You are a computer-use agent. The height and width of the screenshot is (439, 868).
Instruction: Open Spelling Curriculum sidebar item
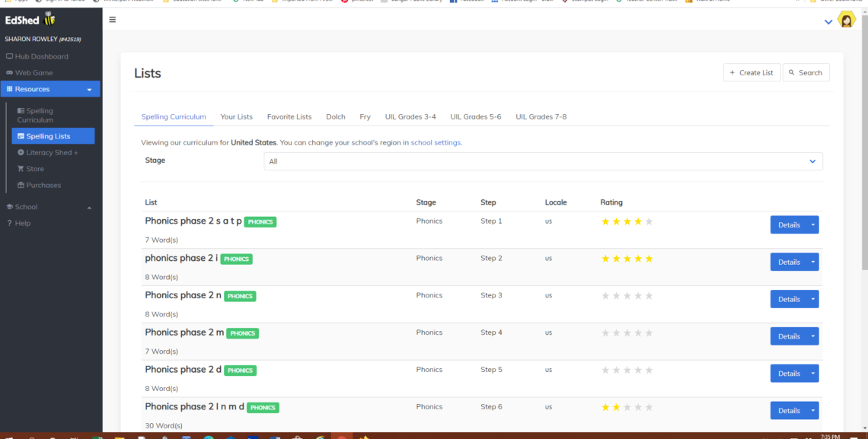click(36, 115)
